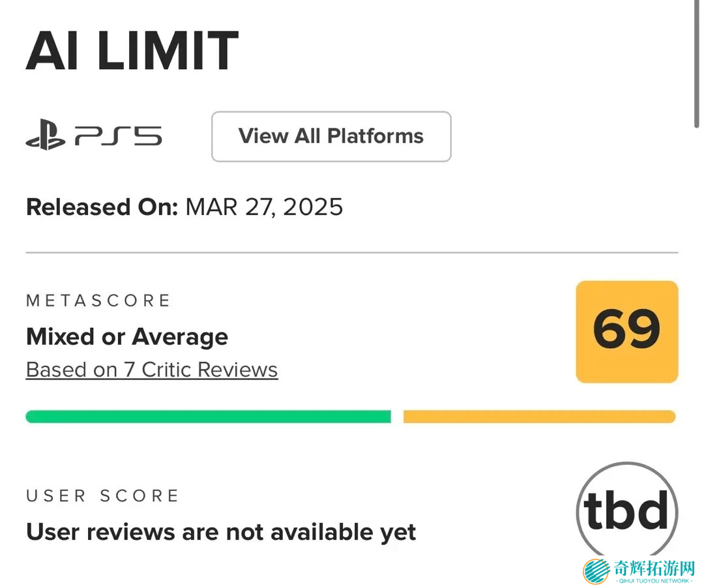The width and height of the screenshot is (704, 588).
Task: Click the PlayStation logo icon
Action: [x=45, y=134]
